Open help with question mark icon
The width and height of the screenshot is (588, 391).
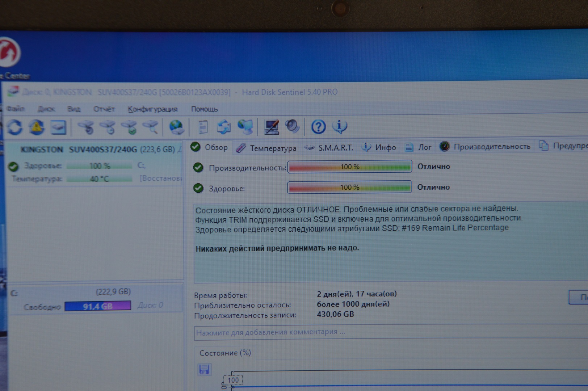(x=318, y=127)
